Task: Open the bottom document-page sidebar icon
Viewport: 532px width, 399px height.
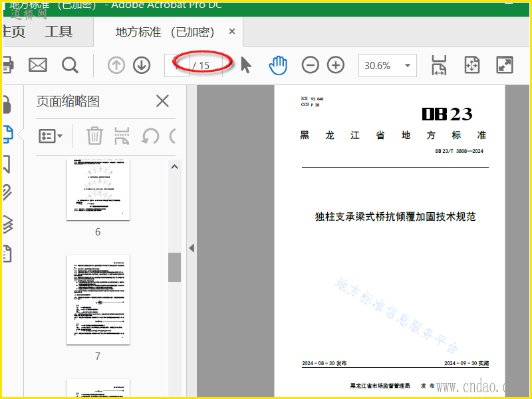Action: point(7,253)
